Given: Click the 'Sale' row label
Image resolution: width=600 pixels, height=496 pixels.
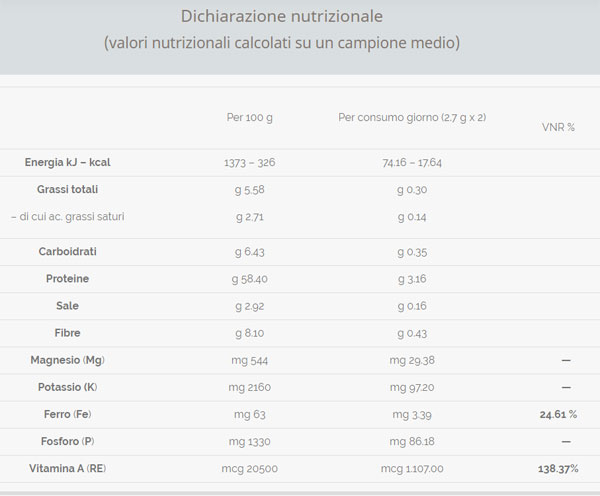Looking at the screenshot, I should tap(67, 306).
